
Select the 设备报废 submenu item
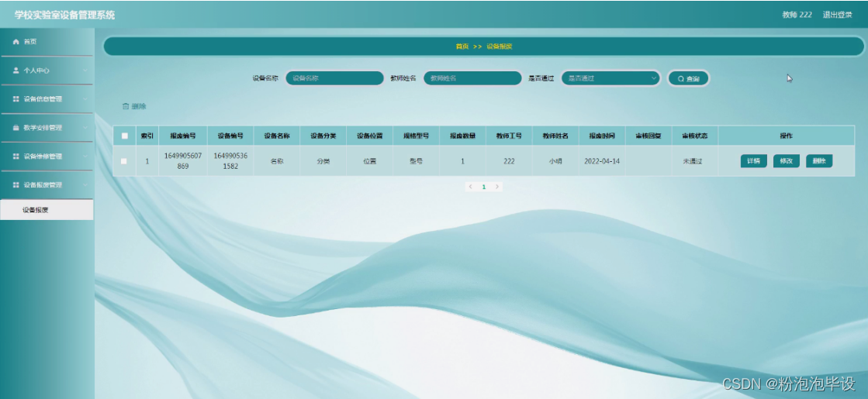tap(47, 210)
